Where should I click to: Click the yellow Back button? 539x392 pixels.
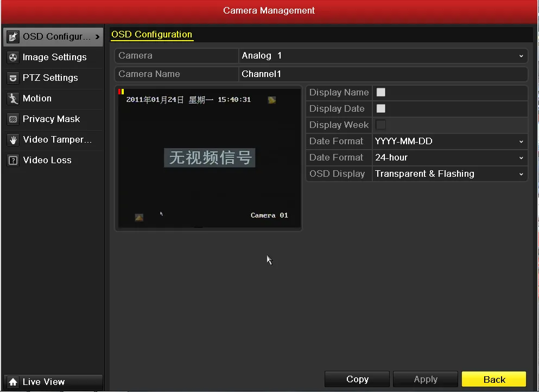pyautogui.click(x=494, y=380)
